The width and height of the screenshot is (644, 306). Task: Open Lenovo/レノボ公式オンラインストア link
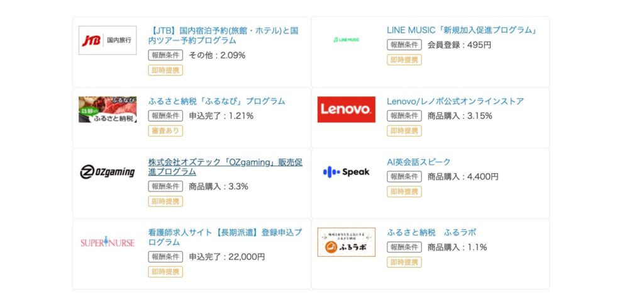(x=455, y=101)
